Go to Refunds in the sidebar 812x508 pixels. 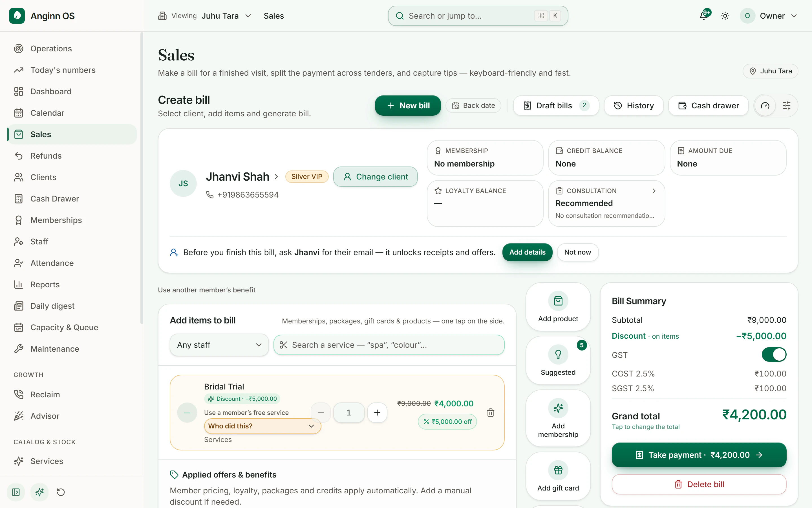(x=72, y=156)
